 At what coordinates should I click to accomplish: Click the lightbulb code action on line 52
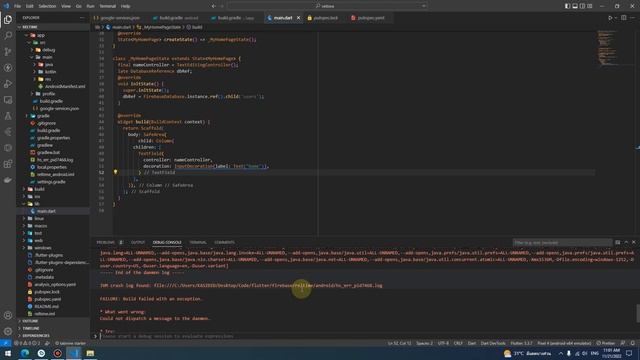coord(116,172)
